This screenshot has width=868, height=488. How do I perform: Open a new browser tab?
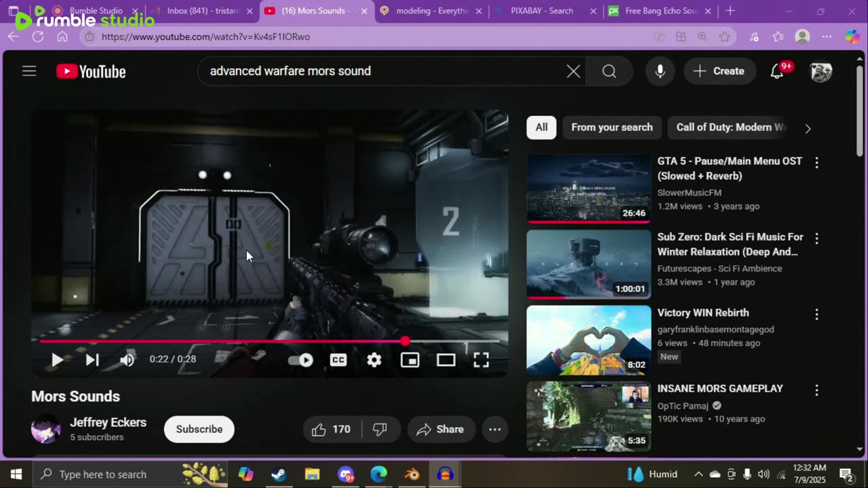coord(730,11)
